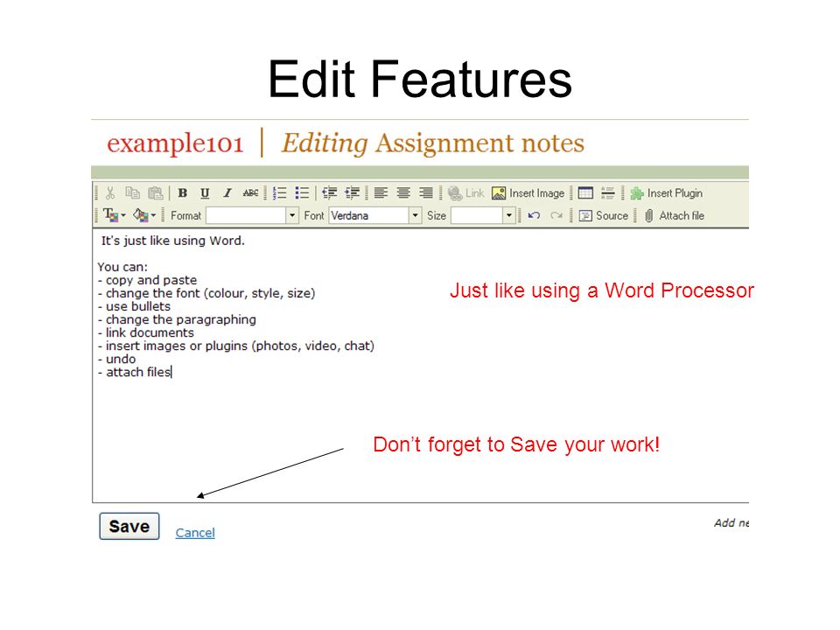Increase indent of the paragraph
Viewport: 840px width, 630px height.
(x=352, y=192)
